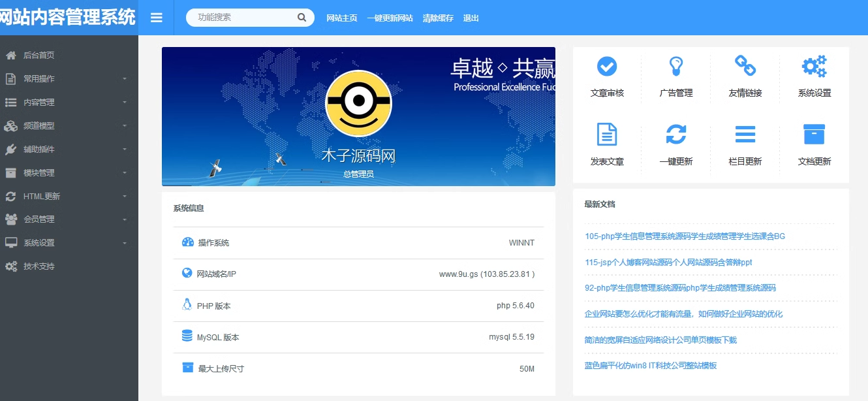
Task: Click the php 5.6.40 version value
Action: [x=516, y=306]
